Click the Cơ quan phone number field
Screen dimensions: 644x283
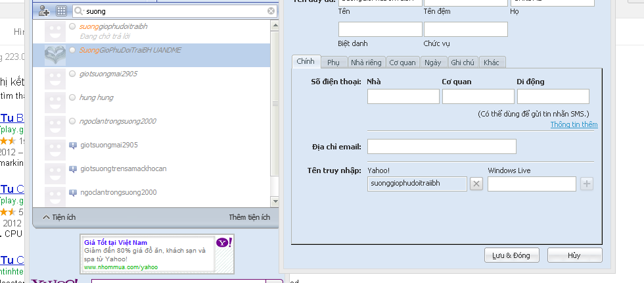pos(478,96)
